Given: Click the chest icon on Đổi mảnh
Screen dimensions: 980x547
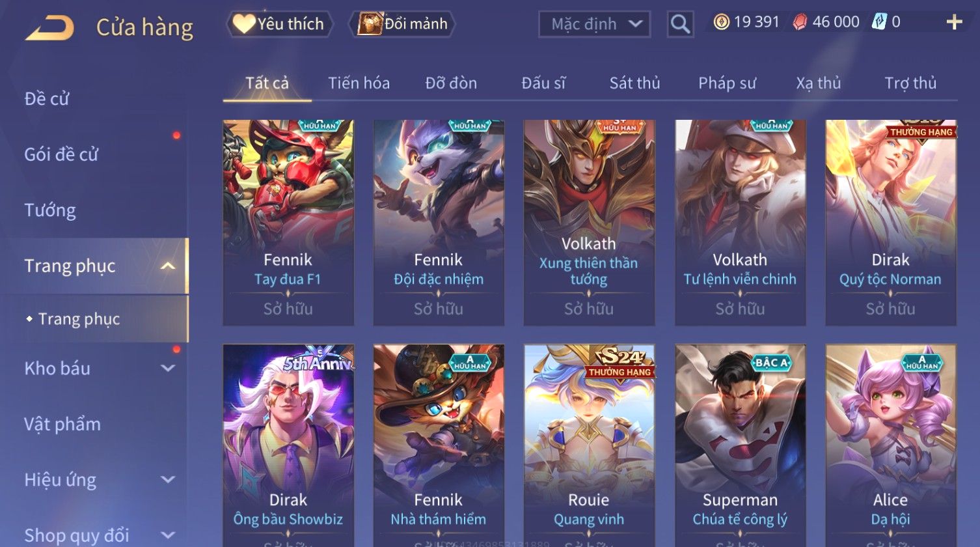Looking at the screenshot, I should point(369,24).
